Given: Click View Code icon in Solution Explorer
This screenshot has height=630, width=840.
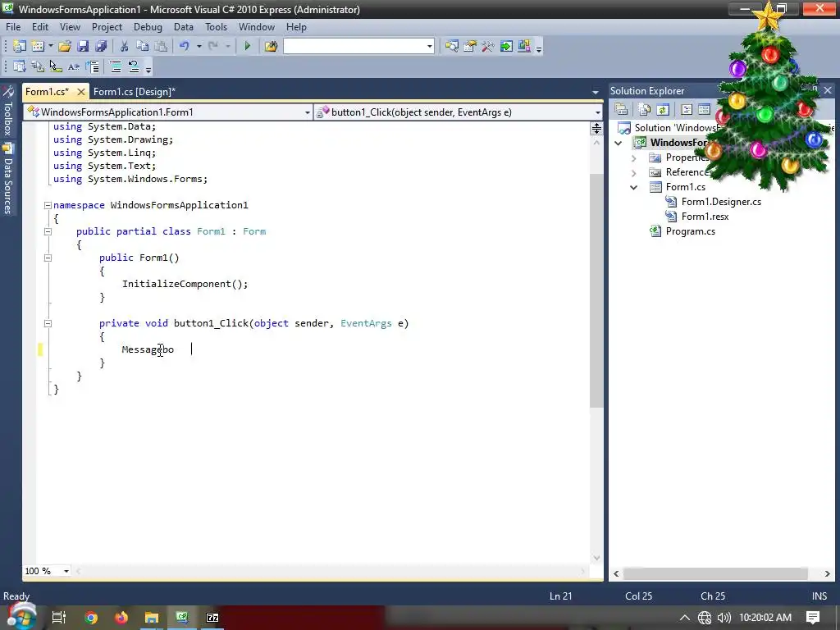Looking at the screenshot, I should (687, 110).
